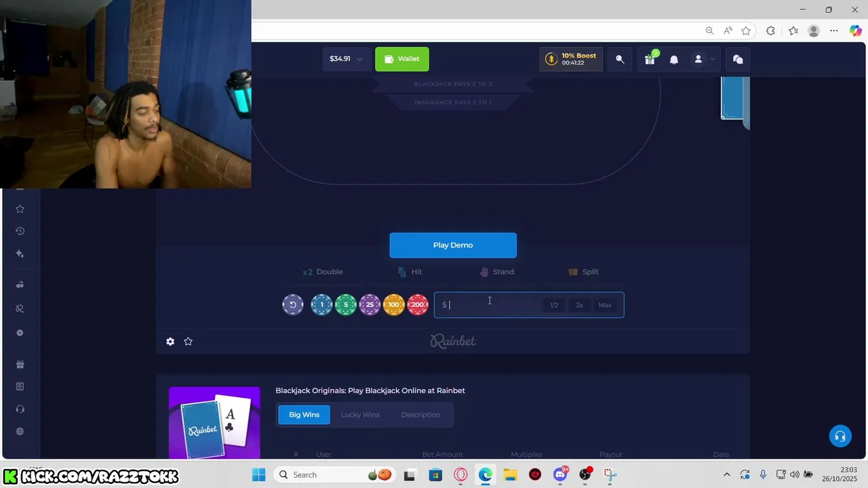This screenshot has width=868, height=488.
Task: Open Microsoft Store from the taskbar
Action: click(x=435, y=474)
